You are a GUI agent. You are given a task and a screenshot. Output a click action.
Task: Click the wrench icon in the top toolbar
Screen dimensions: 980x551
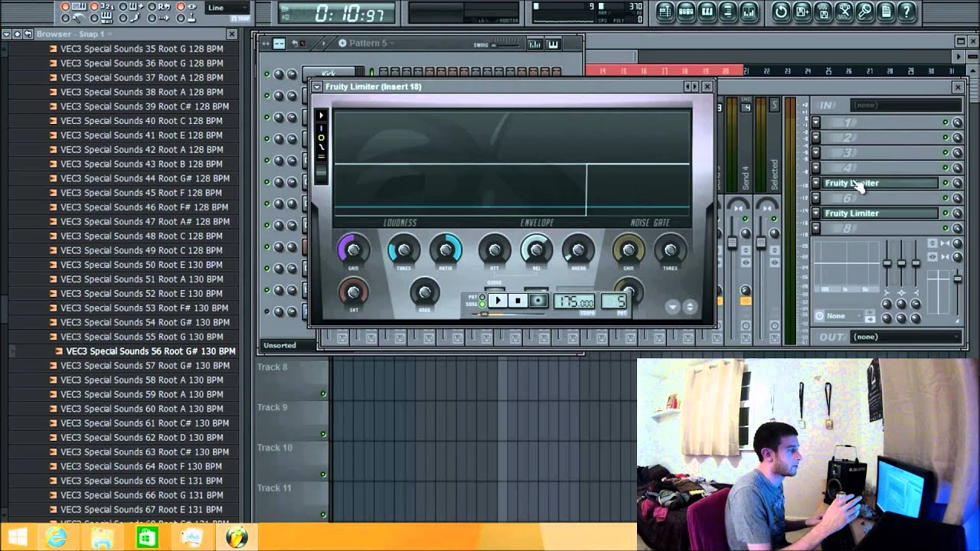865,11
